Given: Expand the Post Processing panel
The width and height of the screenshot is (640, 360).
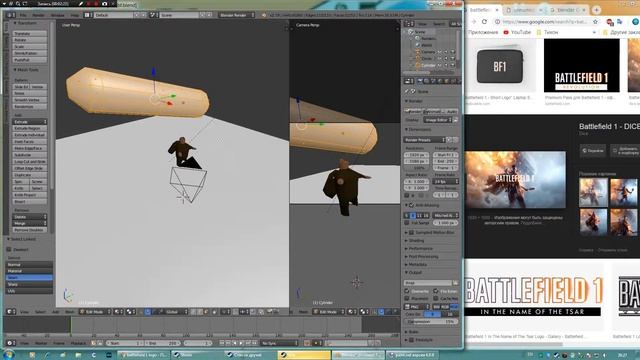Looking at the screenshot, I should point(422,257).
